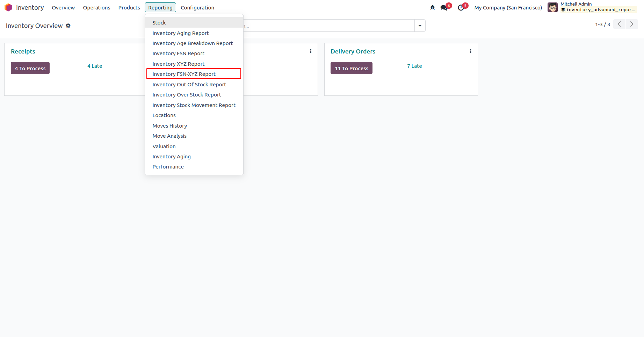This screenshot has height=337, width=644.
Task: Go to next page of records
Action: click(632, 24)
